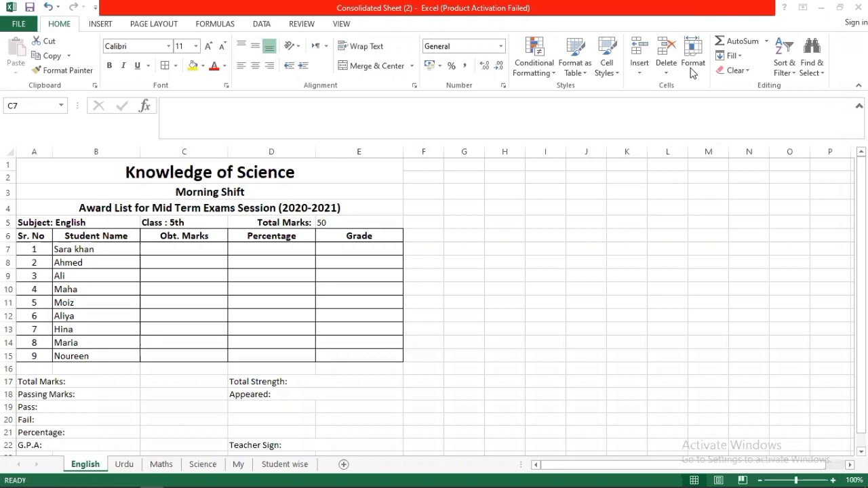
Task: Apply Comma Style number format
Action: (465, 66)
